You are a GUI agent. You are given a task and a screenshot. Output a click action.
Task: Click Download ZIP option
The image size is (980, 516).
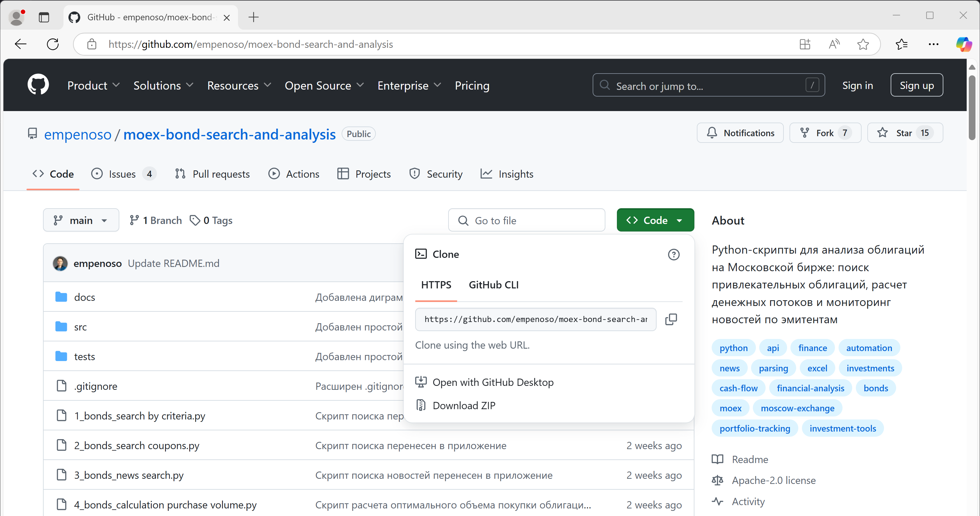464,405
